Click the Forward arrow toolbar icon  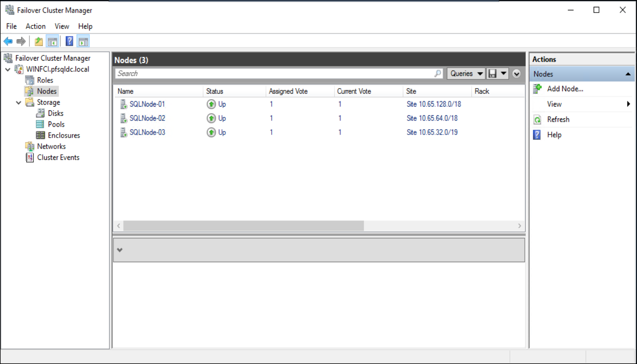[21, 41]
